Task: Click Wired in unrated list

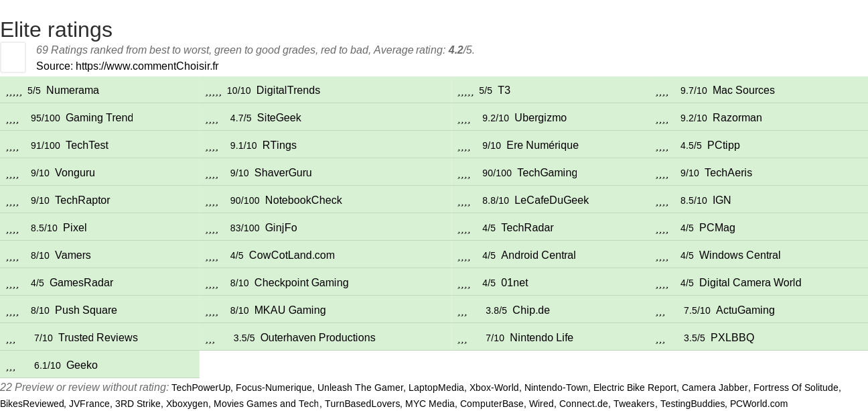Action: 541,404
